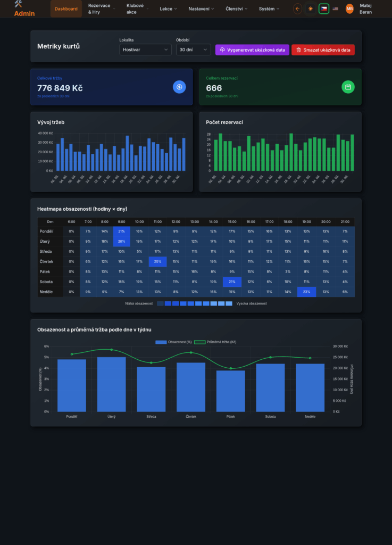392x545 pixels.
Task: Click Smazat ukázková data button
Action: pyautogui.click(x=323, y=49)
